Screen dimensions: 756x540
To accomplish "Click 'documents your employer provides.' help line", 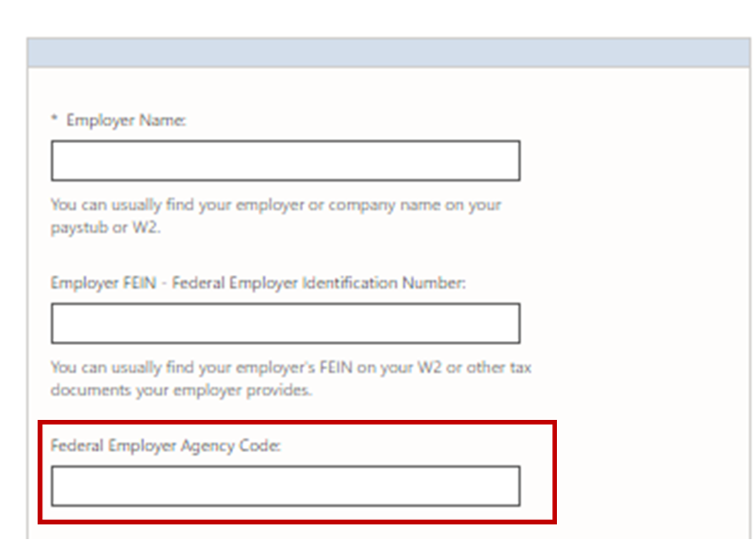I will [182, 390].
